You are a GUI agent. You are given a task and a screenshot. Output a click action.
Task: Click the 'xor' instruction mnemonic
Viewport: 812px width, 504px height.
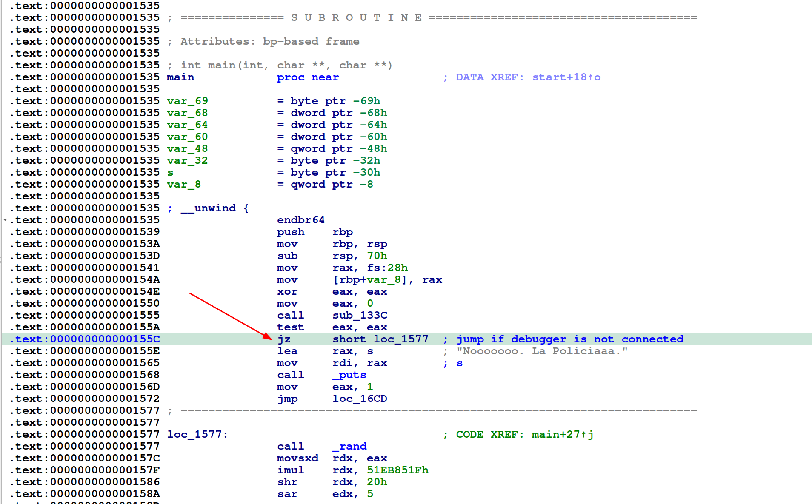point(287,291)
